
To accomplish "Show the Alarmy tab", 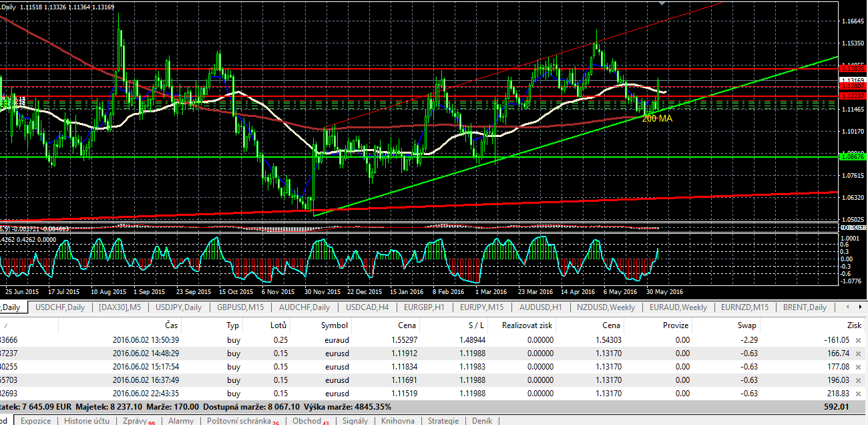I will point(180,421).
